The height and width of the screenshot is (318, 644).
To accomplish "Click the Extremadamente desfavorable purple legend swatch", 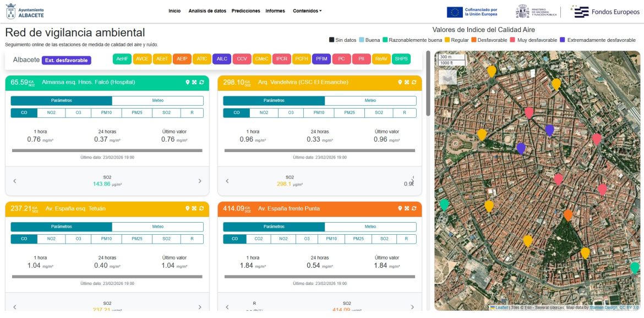I will tap(563, 40).
